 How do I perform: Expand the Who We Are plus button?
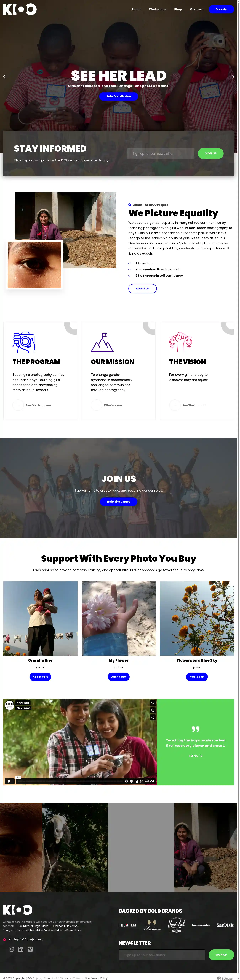[96, 405]
